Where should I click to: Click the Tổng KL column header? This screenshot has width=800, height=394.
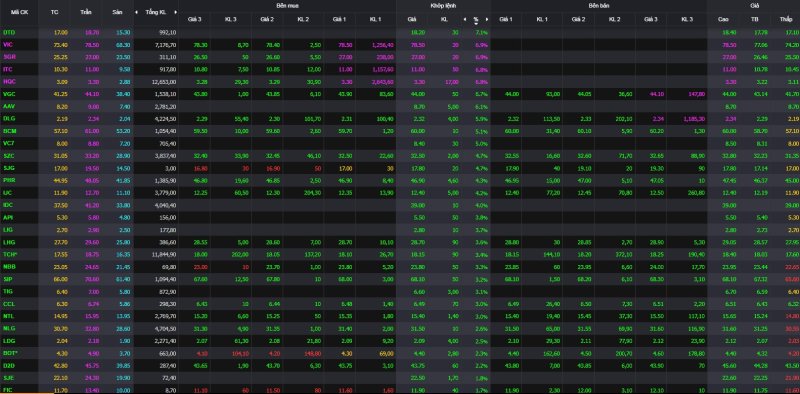(156, 12)
